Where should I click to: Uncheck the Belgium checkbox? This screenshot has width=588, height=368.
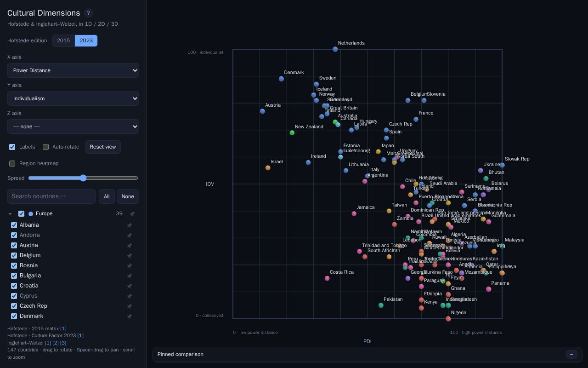coord(14,255)
